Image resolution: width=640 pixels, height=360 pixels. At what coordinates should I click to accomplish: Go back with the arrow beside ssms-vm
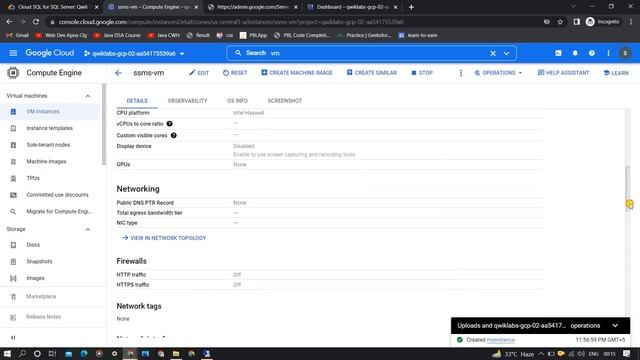[118, 73]
